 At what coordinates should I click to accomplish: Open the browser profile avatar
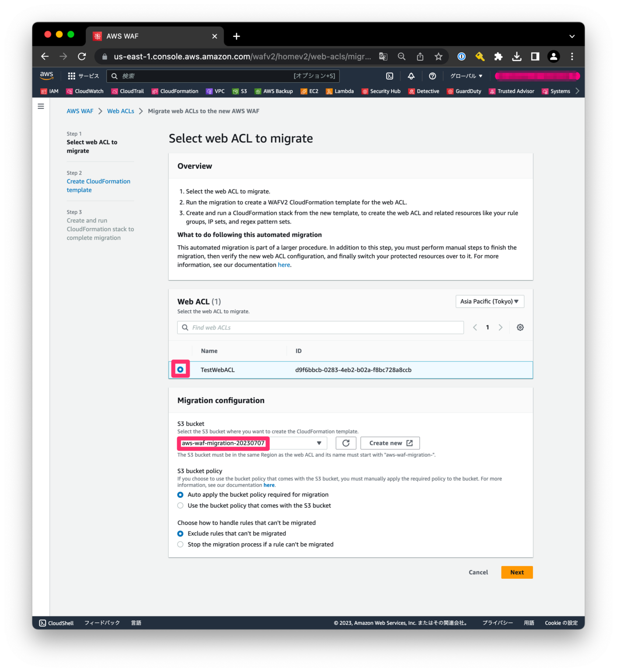(554, 56)
